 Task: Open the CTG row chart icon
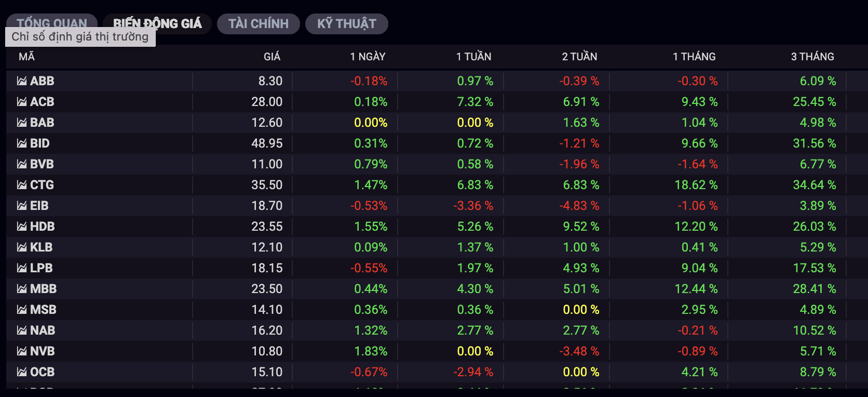pyautogui.click(x=22, y=185)
